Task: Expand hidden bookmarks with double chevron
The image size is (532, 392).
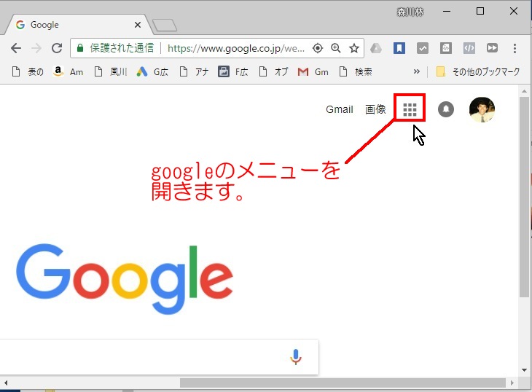Action: pos(417,71)
